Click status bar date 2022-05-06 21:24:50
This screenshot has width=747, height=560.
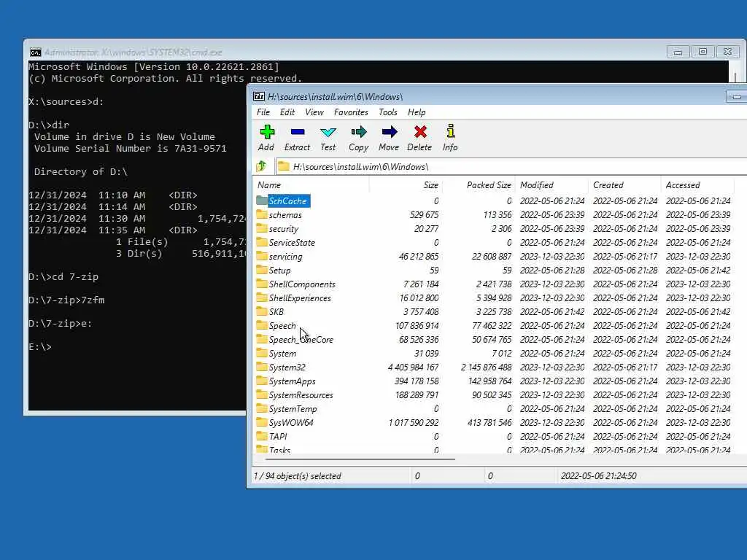point(598,475)
